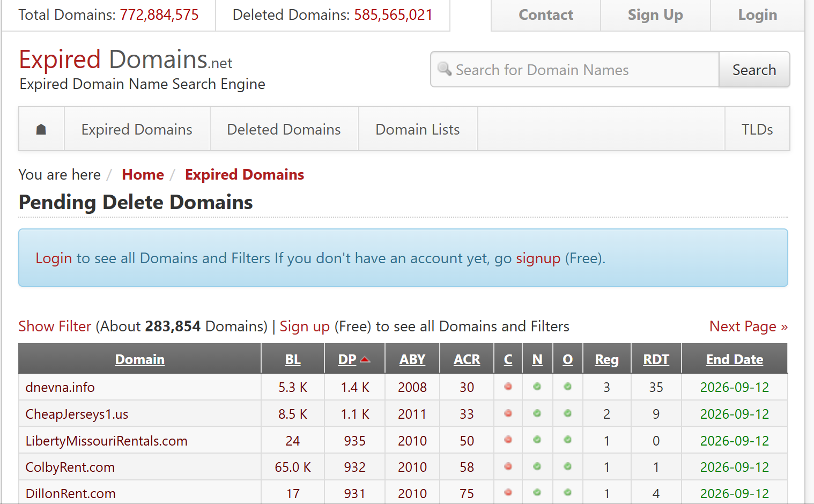Focus the Search for Domain Names field
814x504 pixels.
pos(575,70)
